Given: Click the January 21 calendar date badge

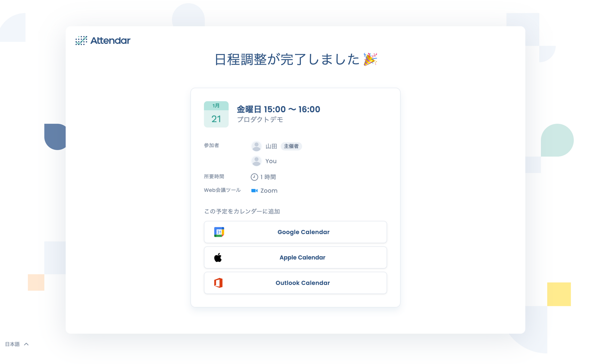Looking at the screenshot, I should (216, 114).
